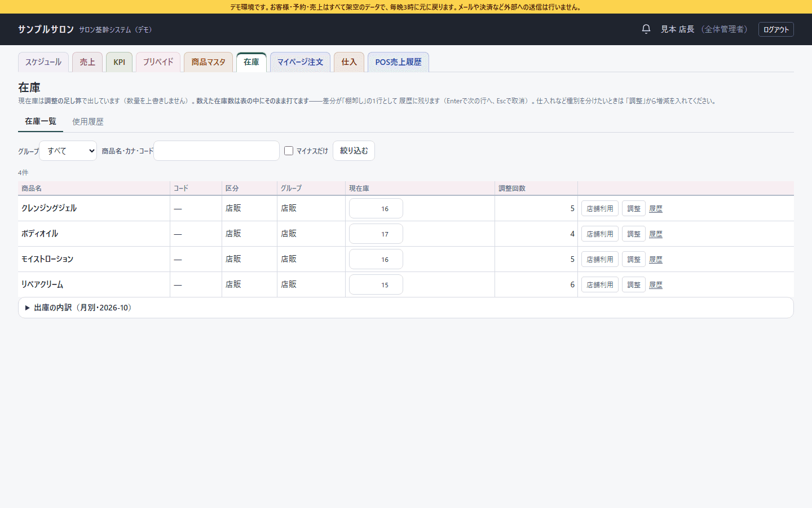Image resolution: width=812 pixels, height=508 pixels.
Task: Click the リペアクリーム product name
Action: 42,284
